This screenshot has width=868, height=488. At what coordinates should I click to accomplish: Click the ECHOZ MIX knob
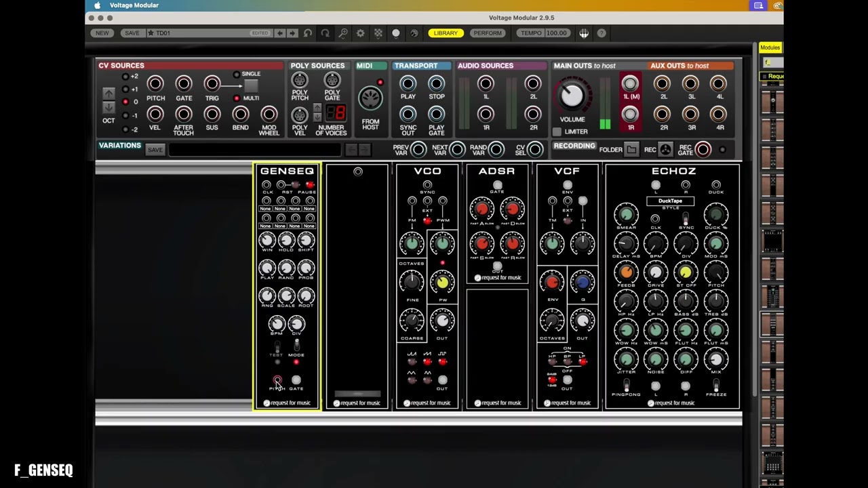coord(716,359)
